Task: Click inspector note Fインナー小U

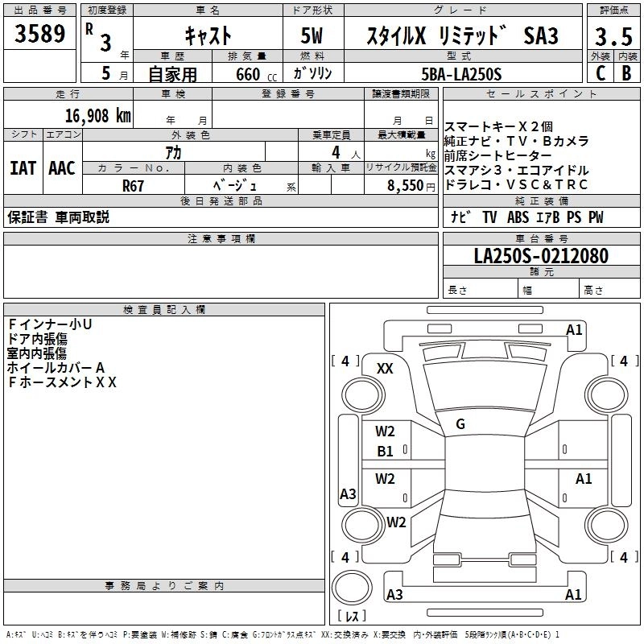Action: (x=50, y=324)
